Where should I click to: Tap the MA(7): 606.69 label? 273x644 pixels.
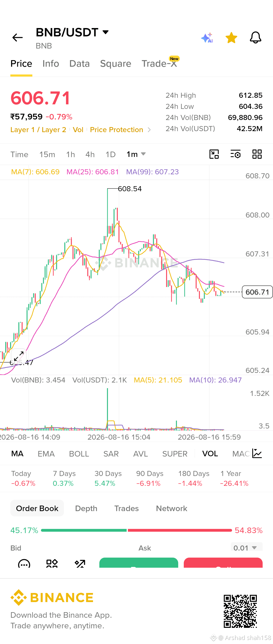point(35,172)
